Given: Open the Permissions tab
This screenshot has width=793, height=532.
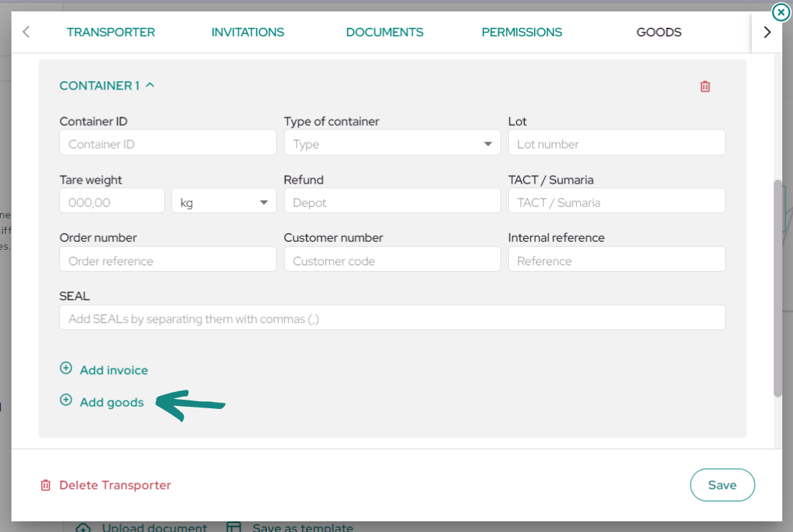Looking at the screenshot, I should tap(521, 32).
